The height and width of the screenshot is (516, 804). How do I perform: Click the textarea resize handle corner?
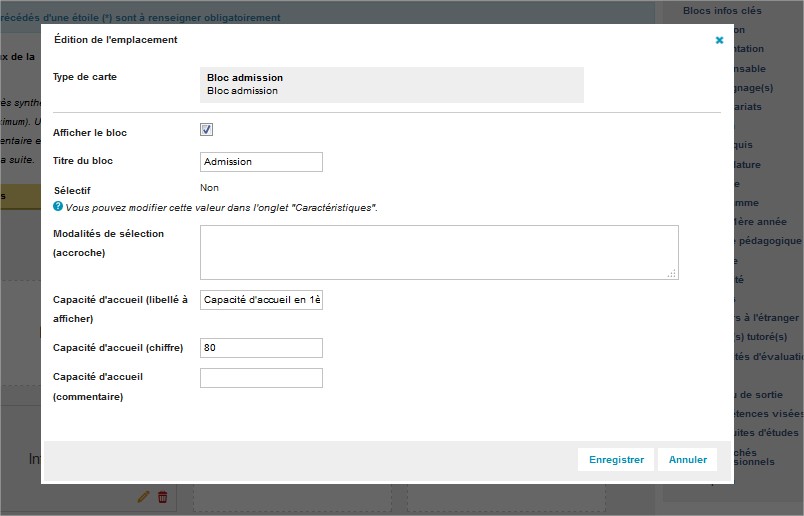click(x=672, y=273)
